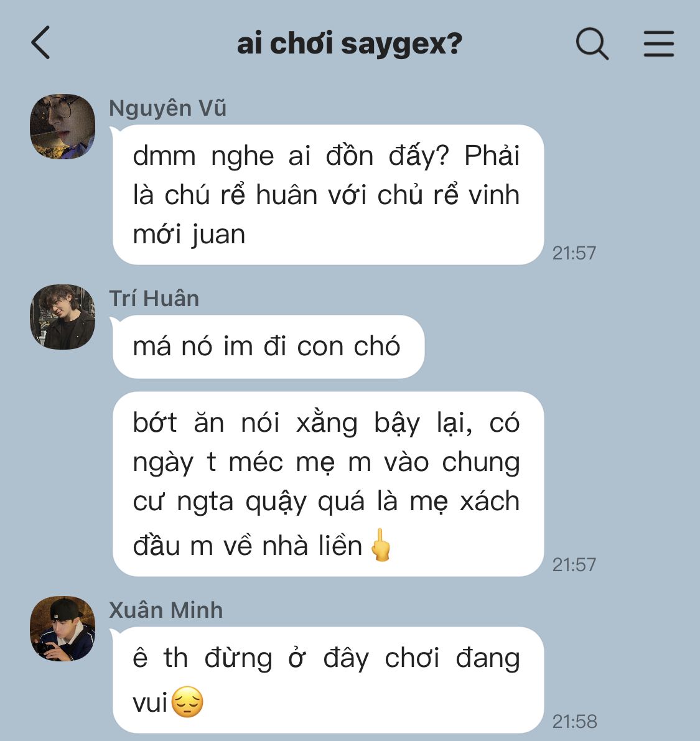Select the 'ê th đừng ở đây' message
The image size is (700, 741).
pyautogui.click(x=328, y=680)
